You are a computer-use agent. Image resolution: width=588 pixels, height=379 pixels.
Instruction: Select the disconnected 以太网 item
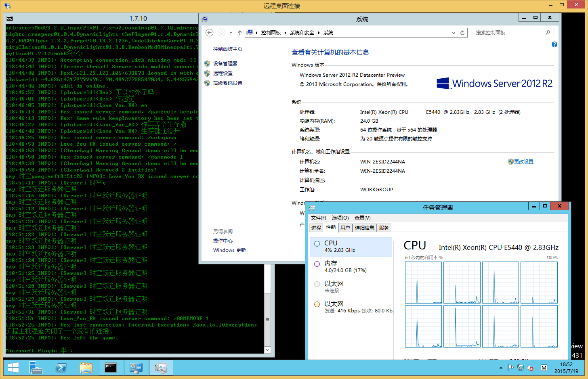tap(351, 287)
